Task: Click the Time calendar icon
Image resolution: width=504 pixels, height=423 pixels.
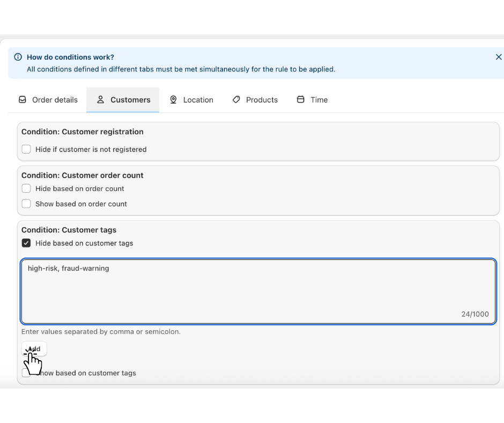Action: pyautogui.click(x=301, y=100)
